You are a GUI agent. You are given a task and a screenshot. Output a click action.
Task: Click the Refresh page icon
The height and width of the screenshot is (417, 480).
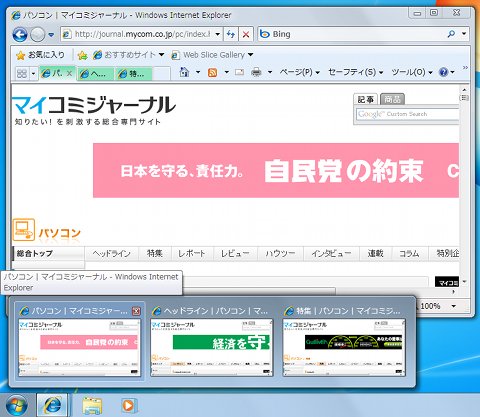point(231,34)
